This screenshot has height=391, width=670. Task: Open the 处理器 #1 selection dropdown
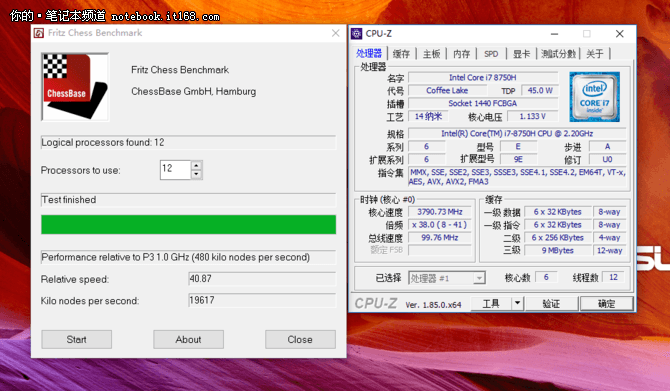coord(447,278)
